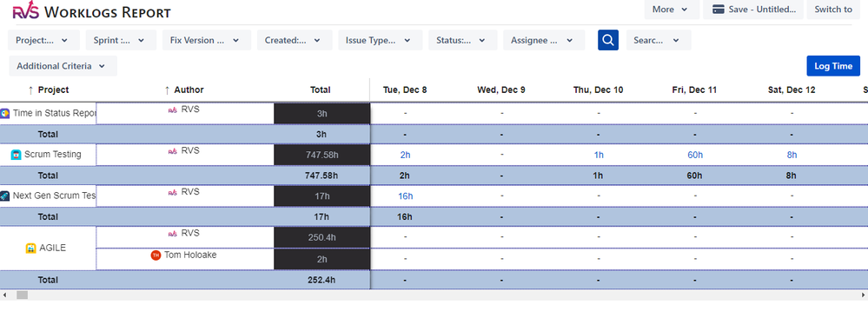
Task: Click the Total column header
Action: click(x=321, y=90)
